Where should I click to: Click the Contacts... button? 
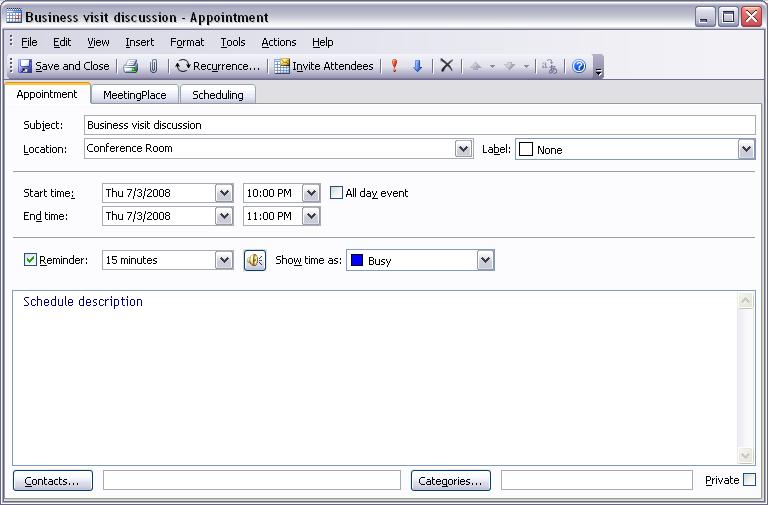tap(52, 481)
